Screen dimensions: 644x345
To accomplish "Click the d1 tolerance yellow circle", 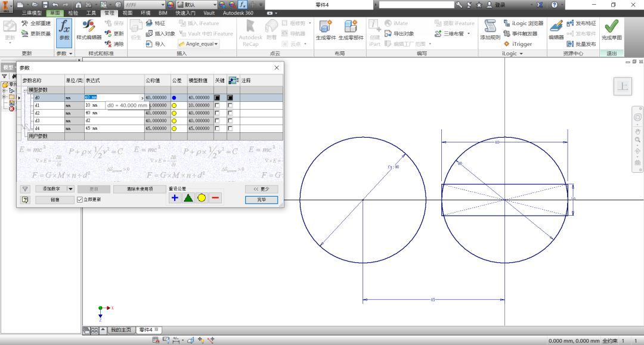I will pyautogui.click(x=174, y=105).
